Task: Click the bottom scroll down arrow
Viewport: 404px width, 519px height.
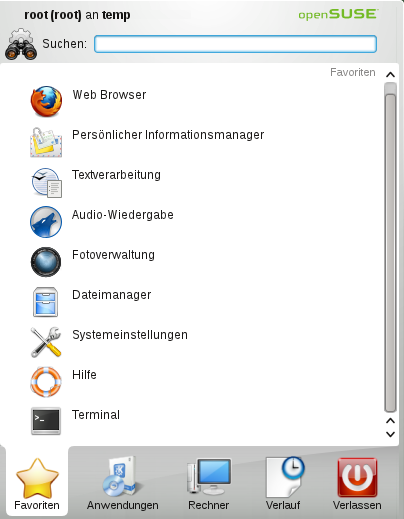Action: [x=390, y=434]
